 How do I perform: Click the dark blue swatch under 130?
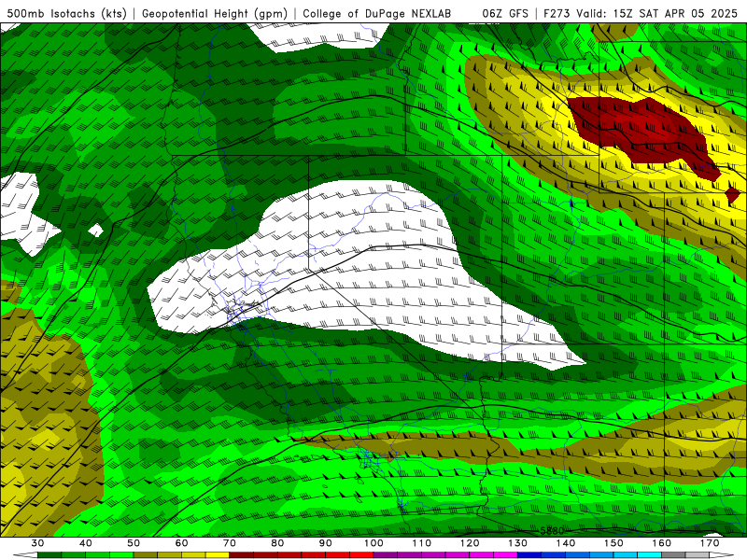tap(529, 555)
